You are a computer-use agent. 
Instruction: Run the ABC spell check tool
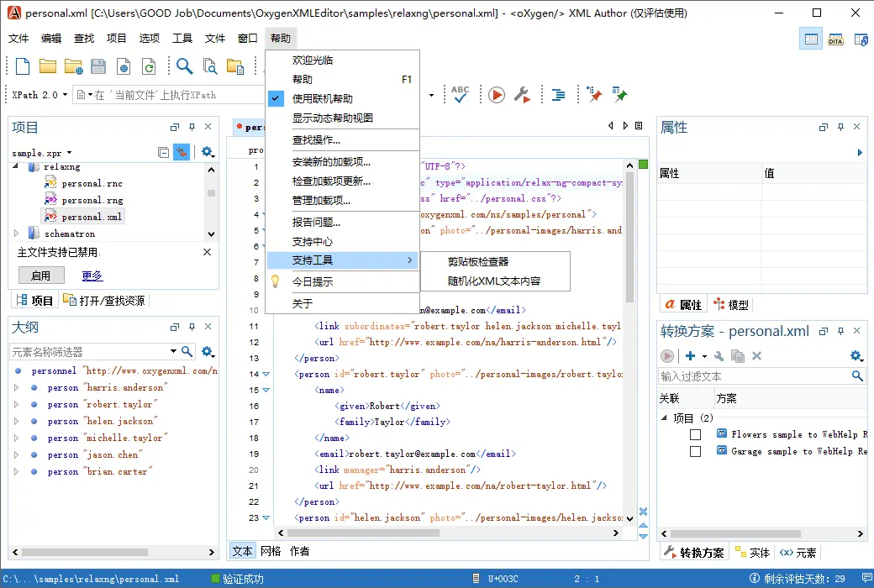pyautogui.click(x=460, y=94)
